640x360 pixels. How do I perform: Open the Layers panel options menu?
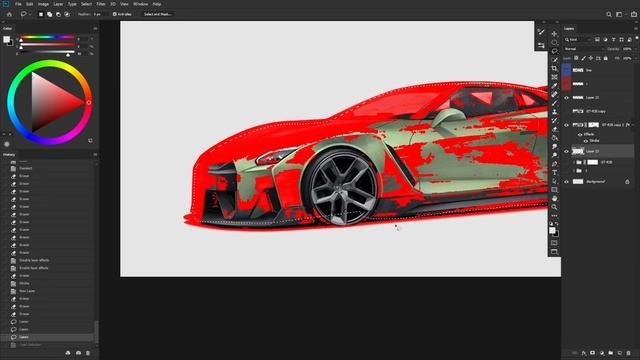(636, 29)
